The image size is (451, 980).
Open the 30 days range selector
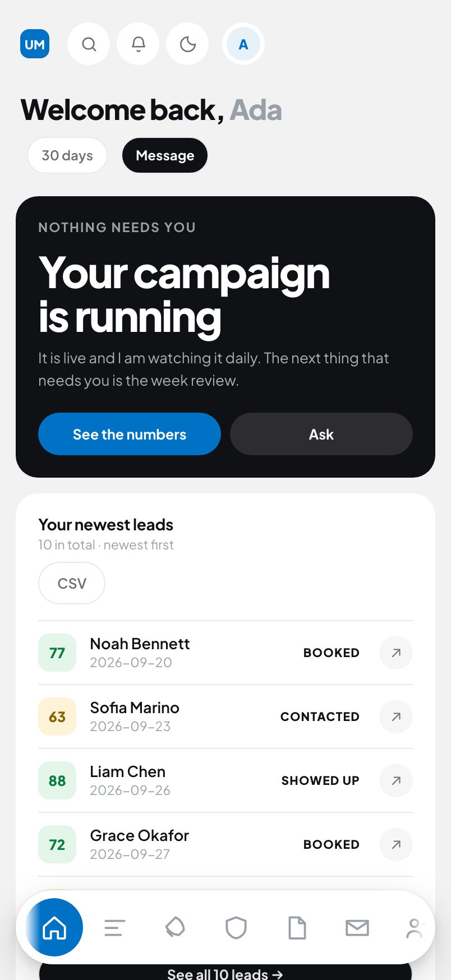coord(67,155)
